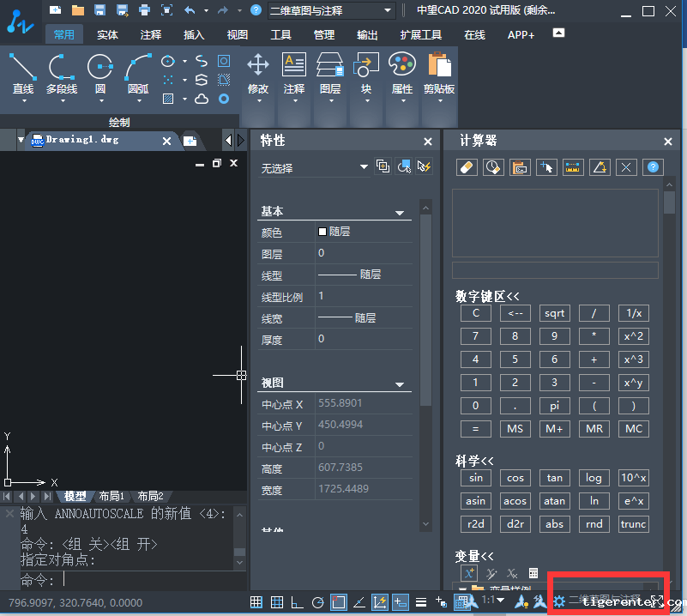
Task: Open the 布局1 layout tab
Action: coord(112,496)
